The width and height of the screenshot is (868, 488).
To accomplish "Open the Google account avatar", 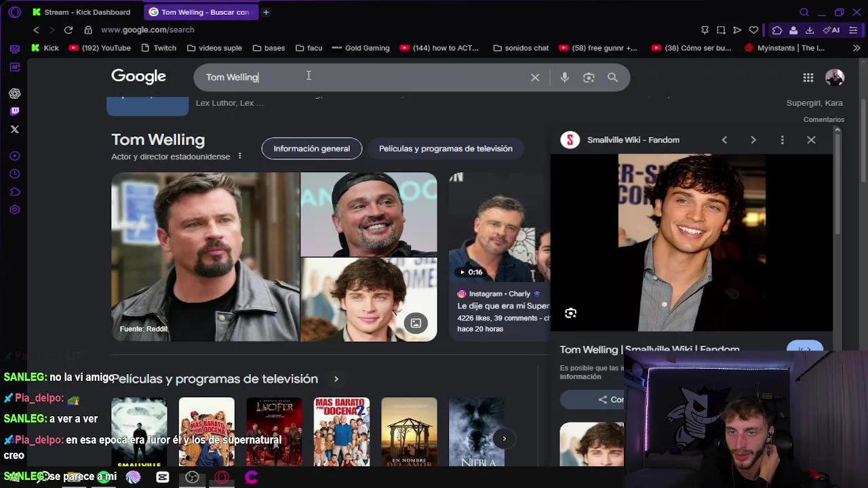I will 835,77.
